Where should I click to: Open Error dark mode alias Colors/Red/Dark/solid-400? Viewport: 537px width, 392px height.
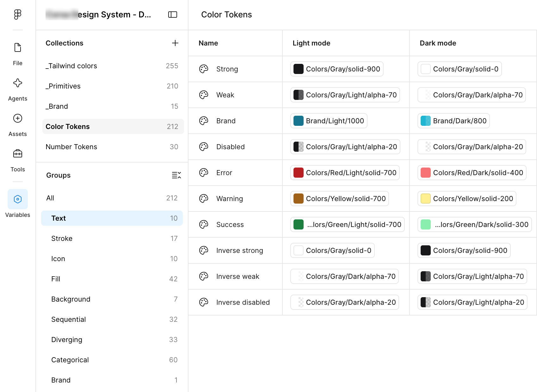click(472, 173)
